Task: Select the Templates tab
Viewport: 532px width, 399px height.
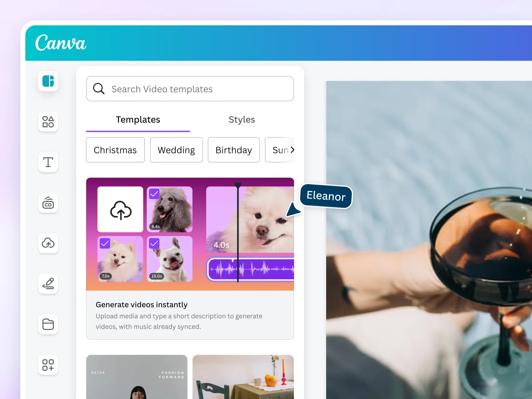Action: (x=138, y=120)
